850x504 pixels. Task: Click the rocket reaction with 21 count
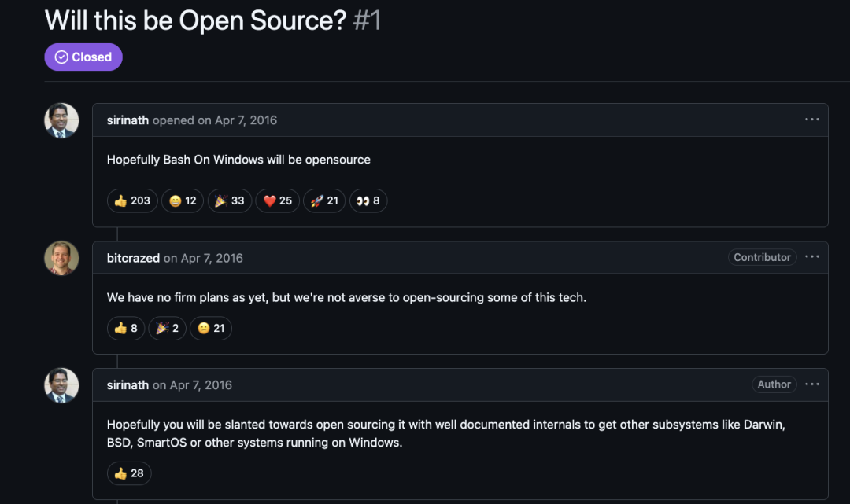click(x=324, y=200)
